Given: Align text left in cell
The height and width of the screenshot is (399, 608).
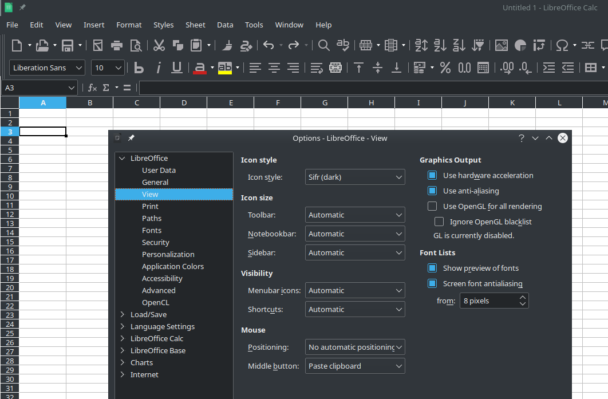Looking at the screenshot, I should [x=255, y=68].
